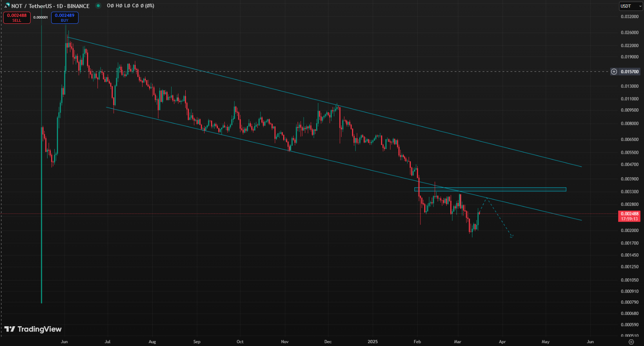Viewport: 644px width, 346px height.
Task: Select the dashed projection arrow path
Action: click(x=499, y=218)
